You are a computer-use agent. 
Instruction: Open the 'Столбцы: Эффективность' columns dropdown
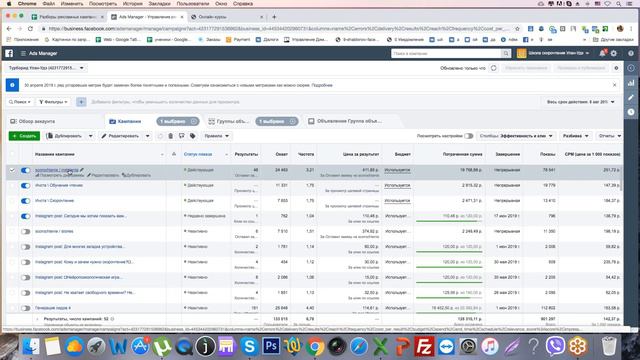(x=516, y=136)
